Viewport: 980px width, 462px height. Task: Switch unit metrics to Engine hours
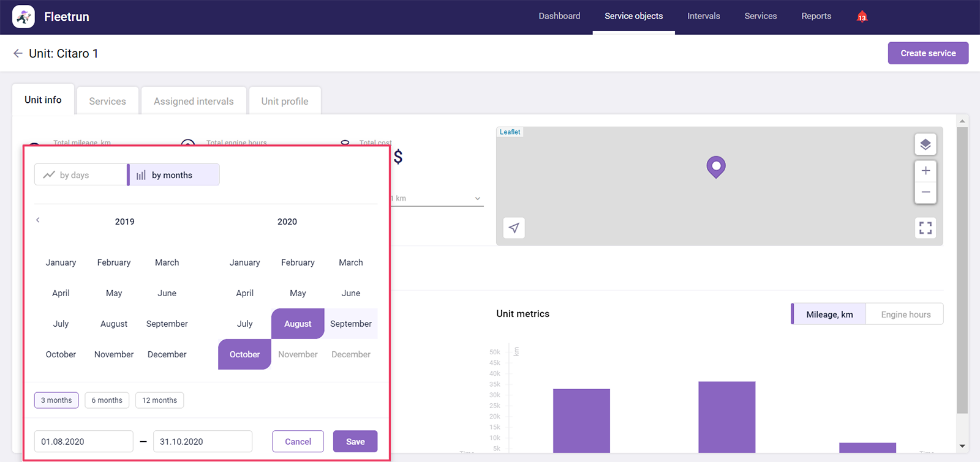905,315
